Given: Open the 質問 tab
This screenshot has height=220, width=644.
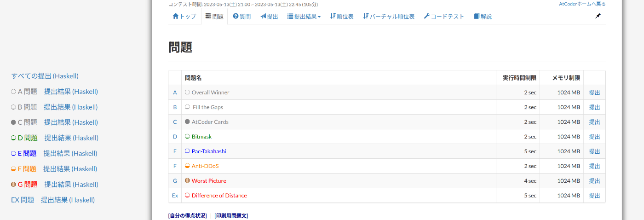Looking at the screenshot, I should tap(242, 17).
